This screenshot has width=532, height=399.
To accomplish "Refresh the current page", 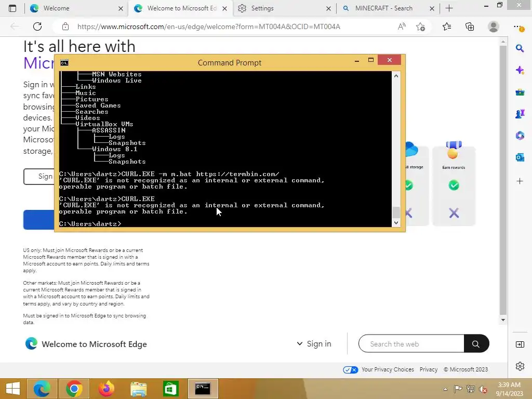I will click(37, 26).
